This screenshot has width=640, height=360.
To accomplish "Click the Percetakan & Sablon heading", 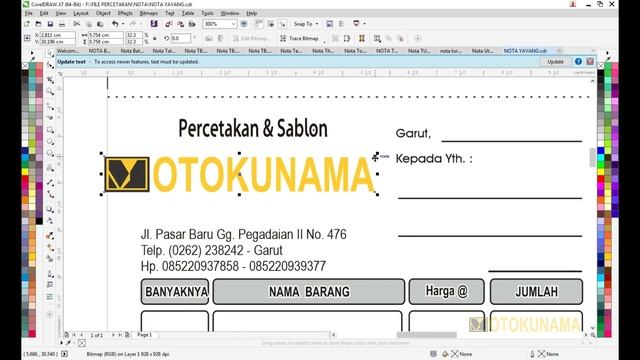I will (253, 128).
